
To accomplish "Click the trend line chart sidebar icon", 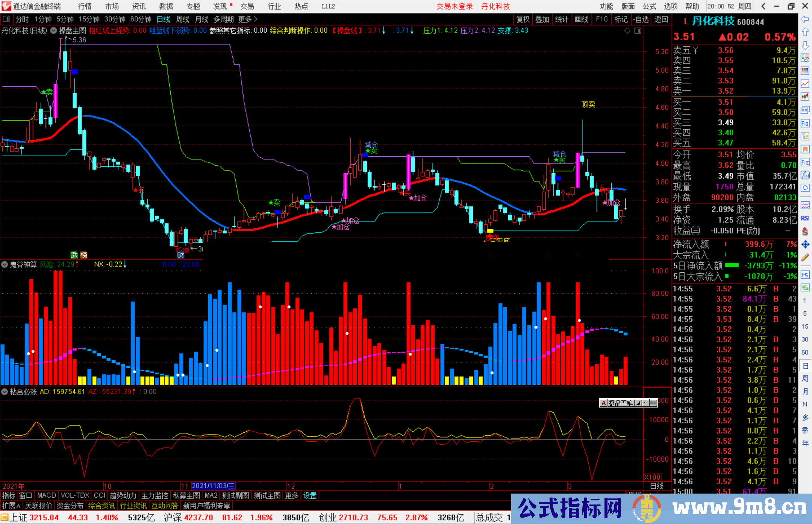I will click(805, 83).
